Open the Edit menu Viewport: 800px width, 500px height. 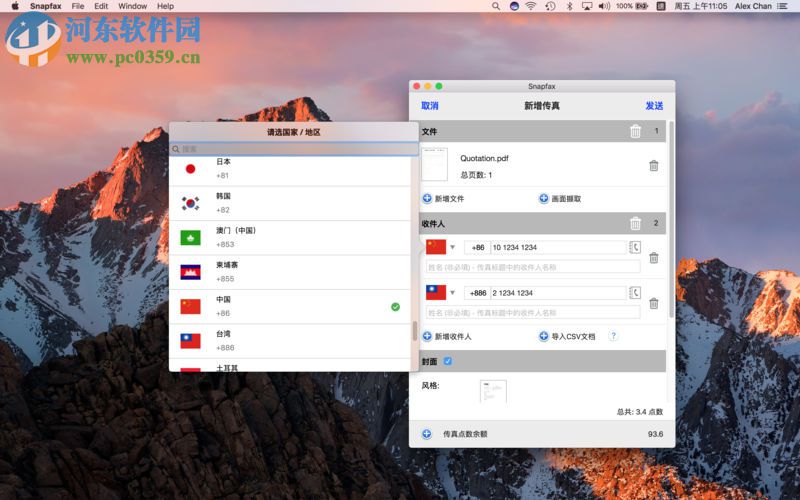pos(101,6)
